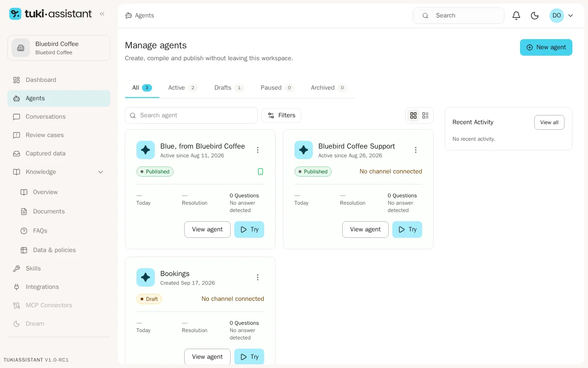The image size is (588, 368).
Task: Open the Bluebird Coffee workspace switcher
Action: tap(59, 48)
